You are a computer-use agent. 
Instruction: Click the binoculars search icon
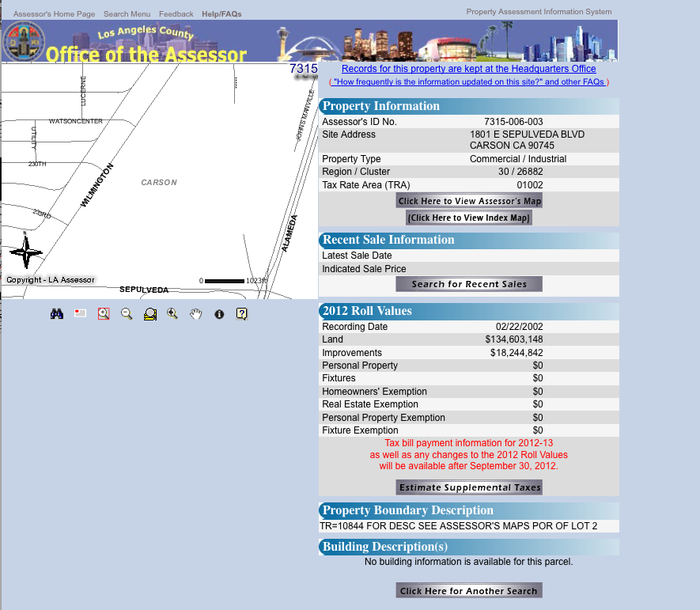[x=57, y=314]
